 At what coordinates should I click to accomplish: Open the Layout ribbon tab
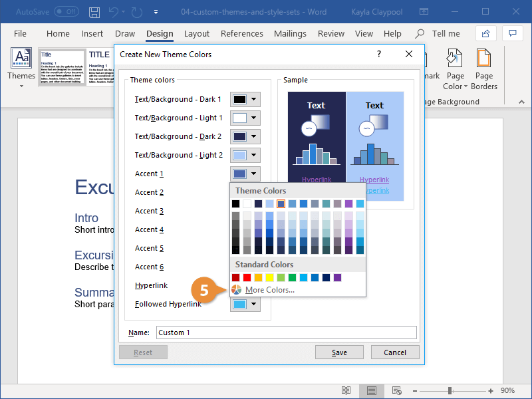point(197,34)
